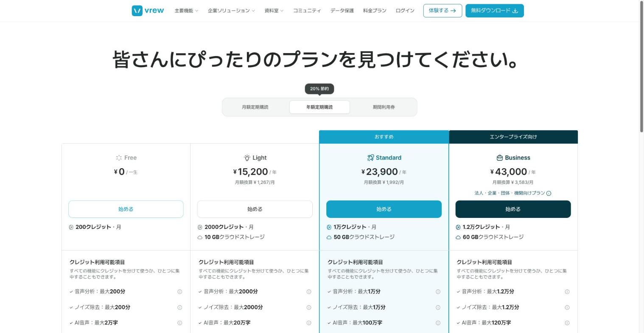Start the Business plan with 始める

(x=513, y=209)
